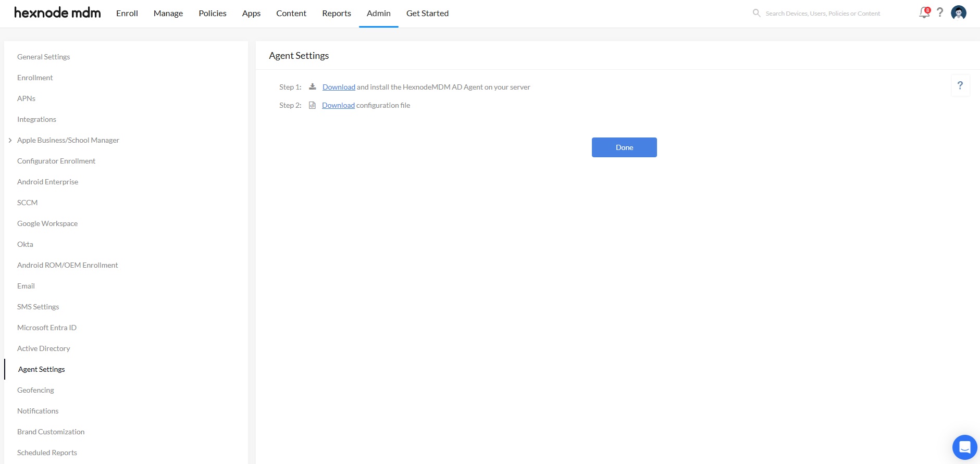The image size is (980, 464).
Task: Open Integrations in sidebar
Action: pyautogui.click(x=36, y=119)
